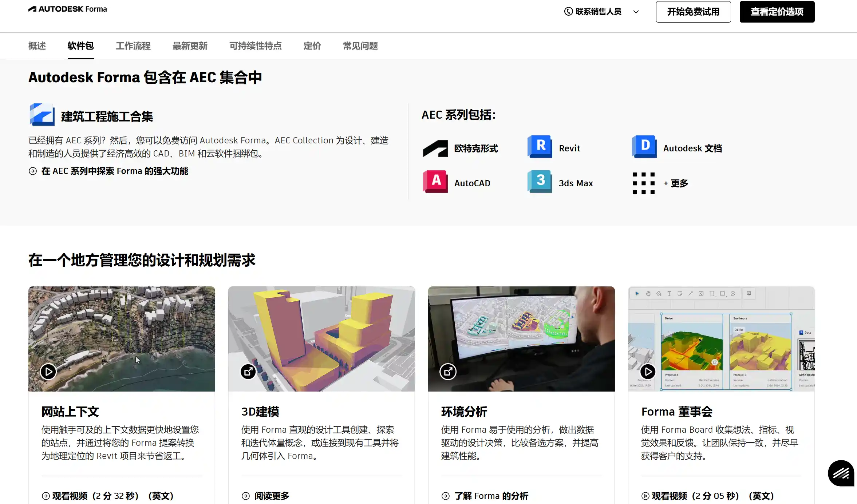857x504 pixels.
Task: Open the 3D modeling card's external link icon
Action: [x=248, y=372]
